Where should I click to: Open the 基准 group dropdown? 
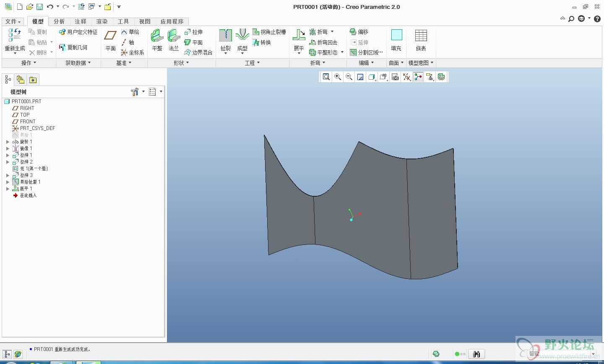pyautogui.click(x=124, y=63)
